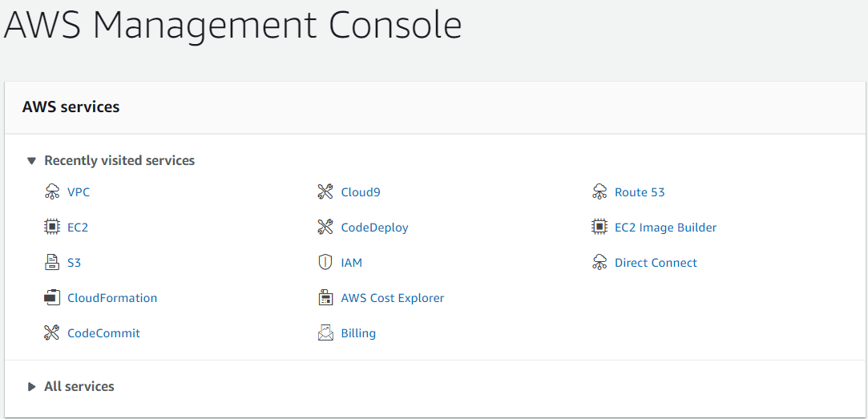Click the CloudFormation icon
The height and width of the screenshot is (419, 868).
coord(51,298)
